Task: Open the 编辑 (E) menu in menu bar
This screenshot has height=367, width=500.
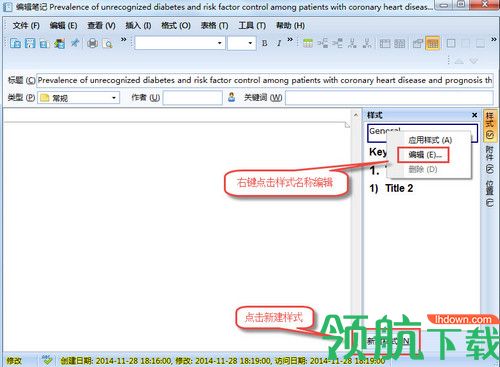Action: tap(63, 26)
